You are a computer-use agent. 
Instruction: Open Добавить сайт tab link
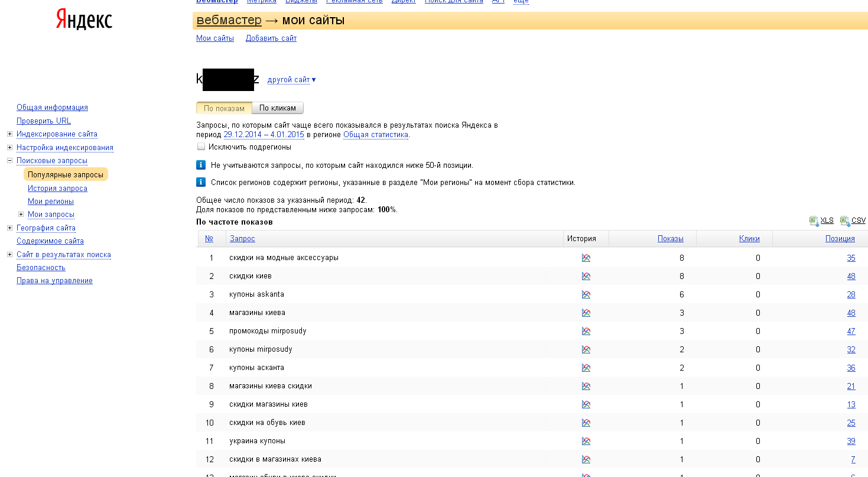pyautogui.click(x=271, y=38)
